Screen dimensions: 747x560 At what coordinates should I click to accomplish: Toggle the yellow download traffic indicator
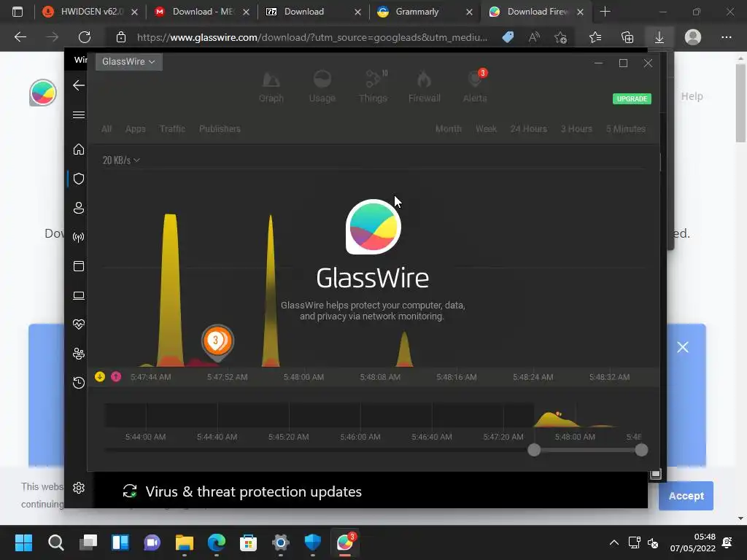click(x=99, y=377)
